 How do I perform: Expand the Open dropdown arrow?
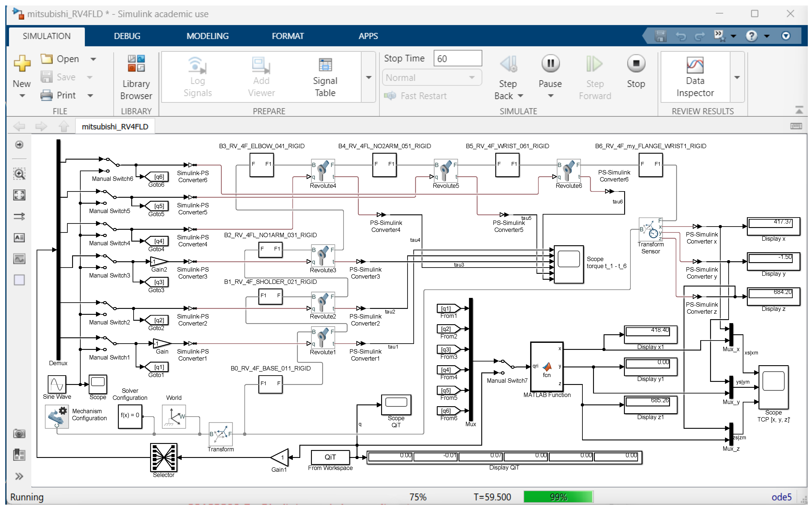pyautogui.click(x=93, y=59)
